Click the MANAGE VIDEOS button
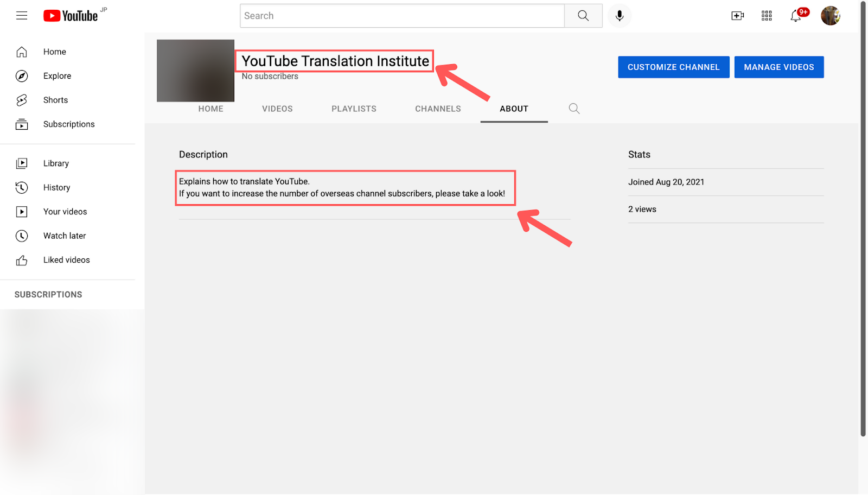This screenshot has width=868, height=495. tap(779, 67)
